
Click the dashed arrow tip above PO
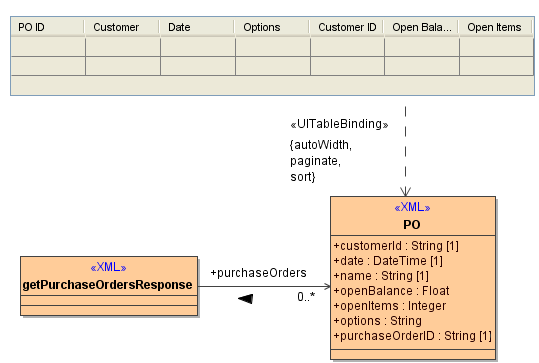tap(405, 191)
